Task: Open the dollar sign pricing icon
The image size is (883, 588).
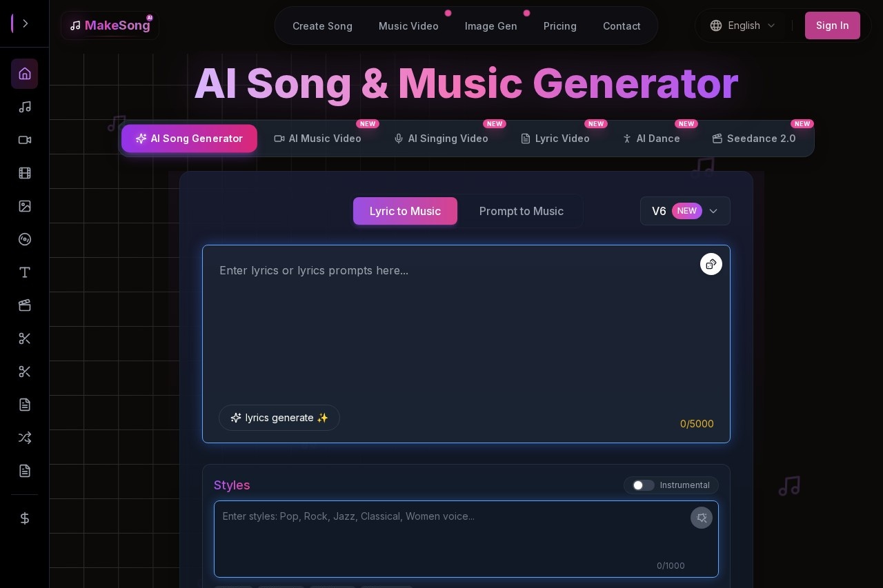Action: tap(25, 518)
